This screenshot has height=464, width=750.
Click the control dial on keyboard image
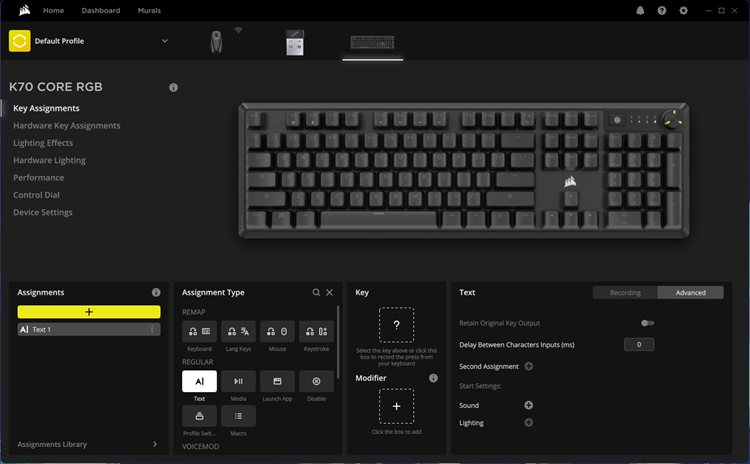(x=673, y=120)
